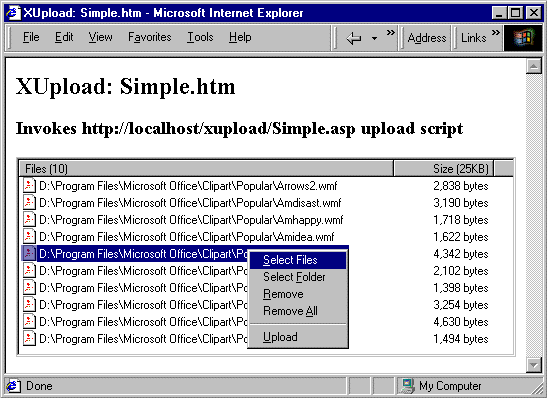
Task: Expand hidden toolbar buttons chevron beside Back
Action: click(390, 33)
